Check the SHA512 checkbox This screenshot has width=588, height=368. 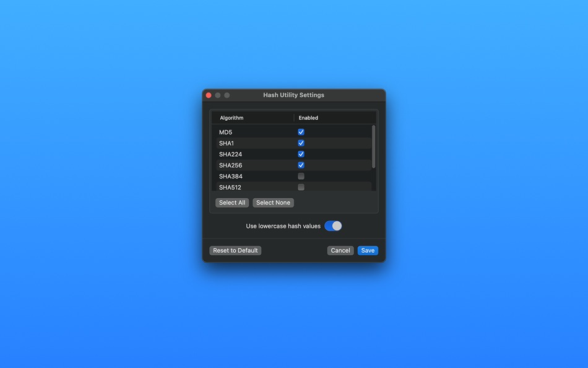point(301,186)
